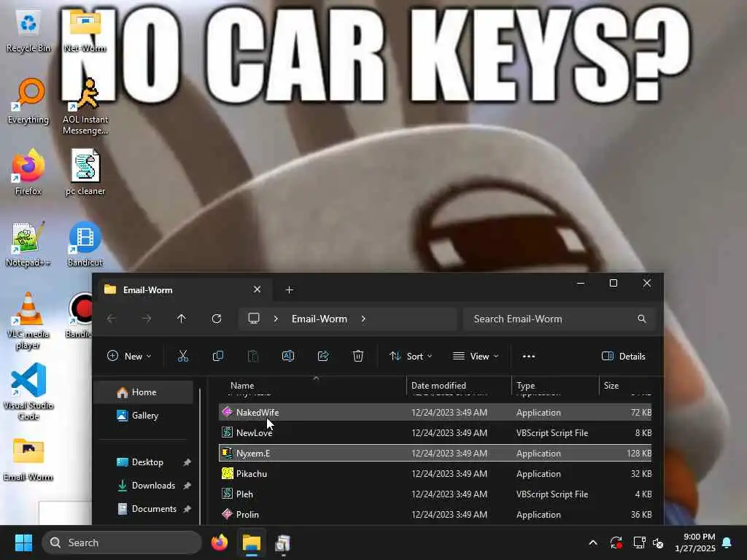
Task: Click the Share icon in toolbar
Action: click(323, 356)
